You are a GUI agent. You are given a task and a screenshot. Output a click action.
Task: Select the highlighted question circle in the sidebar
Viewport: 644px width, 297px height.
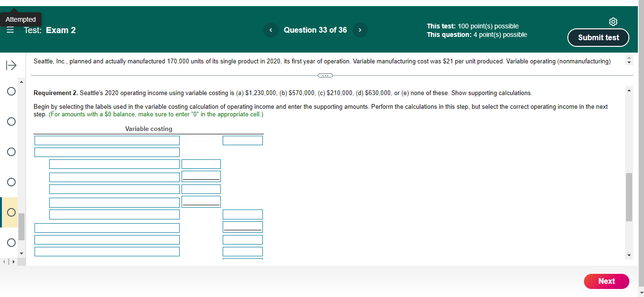click(x=11, y=212)
